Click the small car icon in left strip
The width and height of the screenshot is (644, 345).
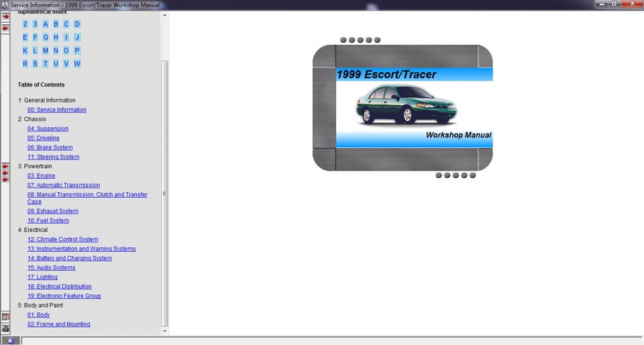tap(5, 328)
